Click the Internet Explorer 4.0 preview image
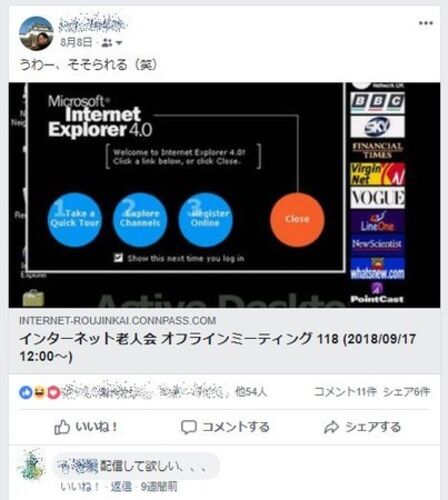 (224, 195)
